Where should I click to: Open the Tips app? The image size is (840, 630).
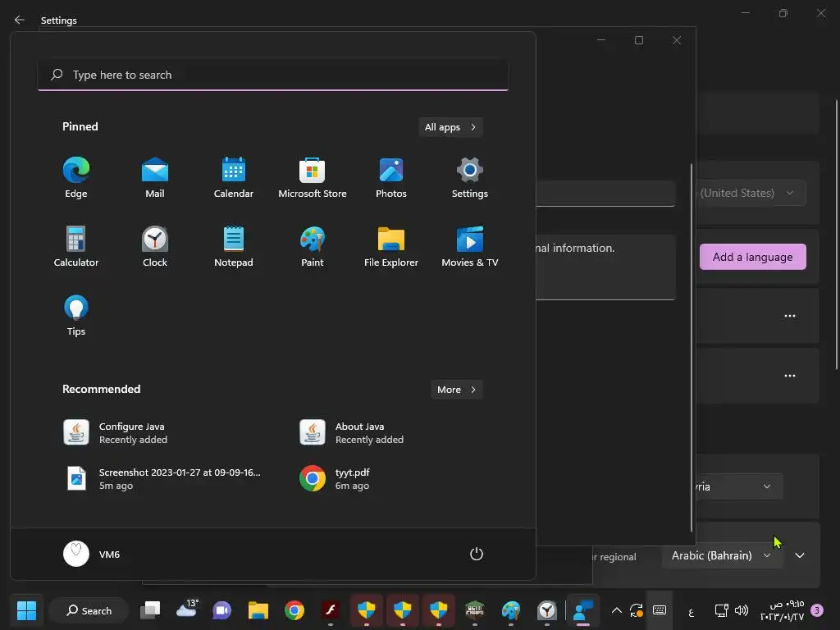pos(76,316)
